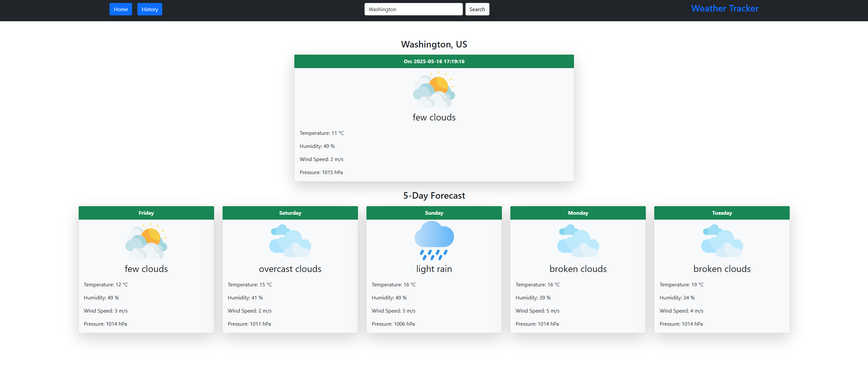
Task: Select the Tuesday header on the forecast card
Action: tap(722, 213)
